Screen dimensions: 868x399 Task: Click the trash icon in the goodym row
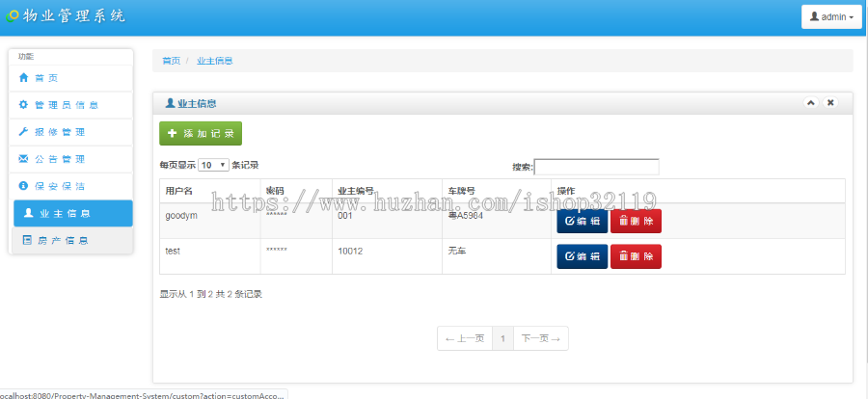pos(623,222)
